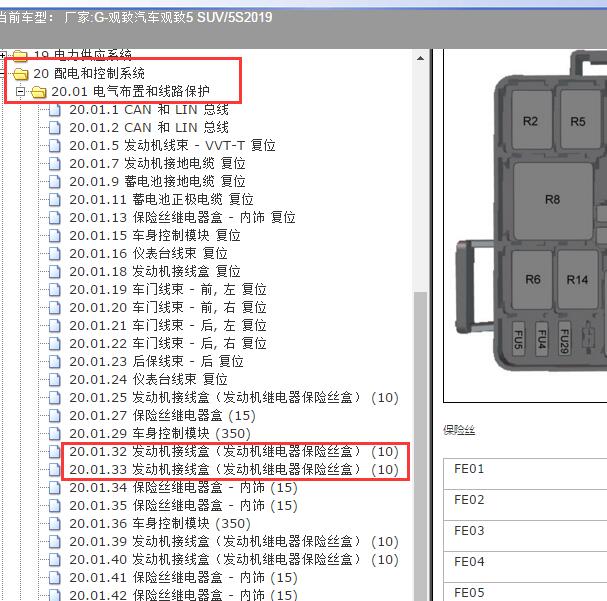Open 20.01.7 发动机接地电缆 复位
The height and width of the screenshot is (601, 607).
click(158, 164)
